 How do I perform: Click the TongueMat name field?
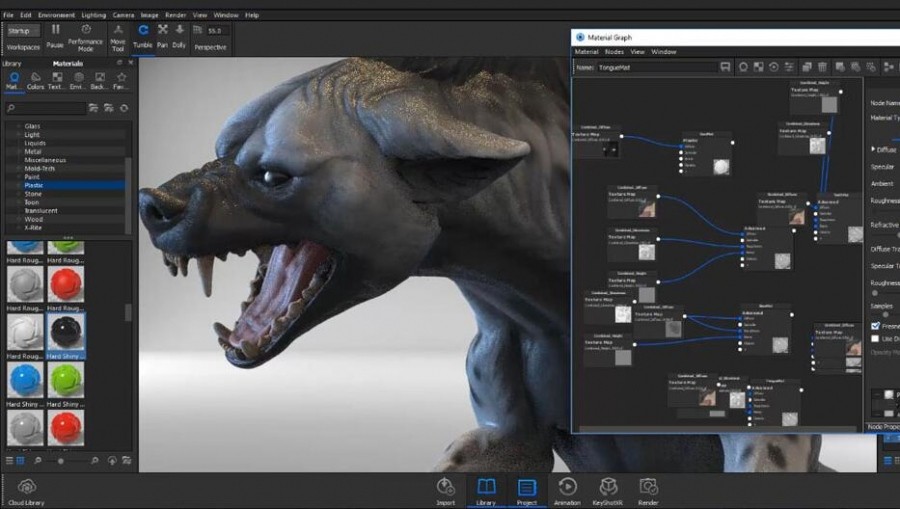point(657,67)
